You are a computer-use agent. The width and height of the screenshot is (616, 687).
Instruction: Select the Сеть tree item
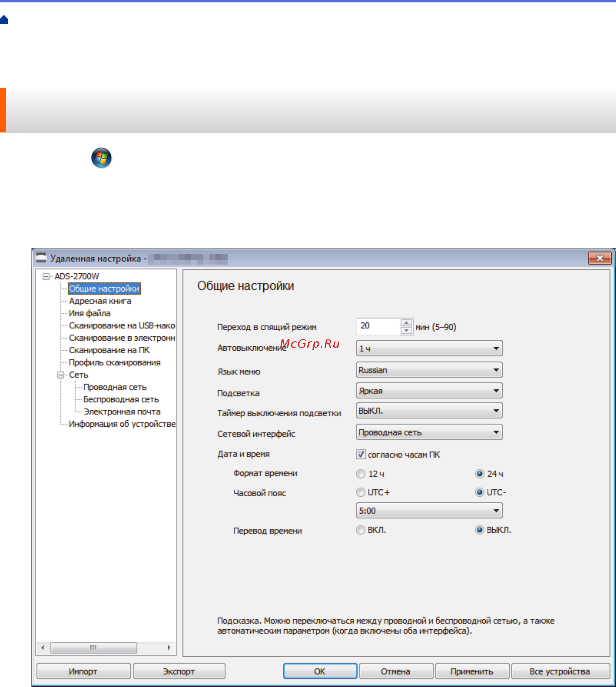(x=78, y=375)
